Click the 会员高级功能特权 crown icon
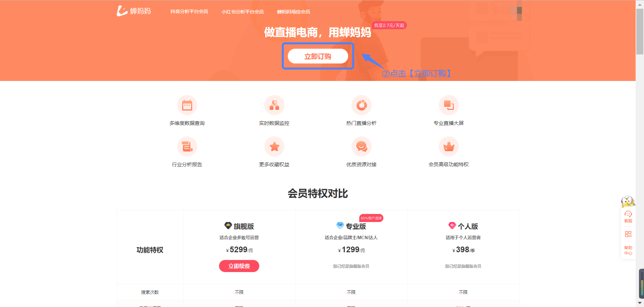This screenshot has width=644, height=307. pyautogui.click(x=448, y=146)
